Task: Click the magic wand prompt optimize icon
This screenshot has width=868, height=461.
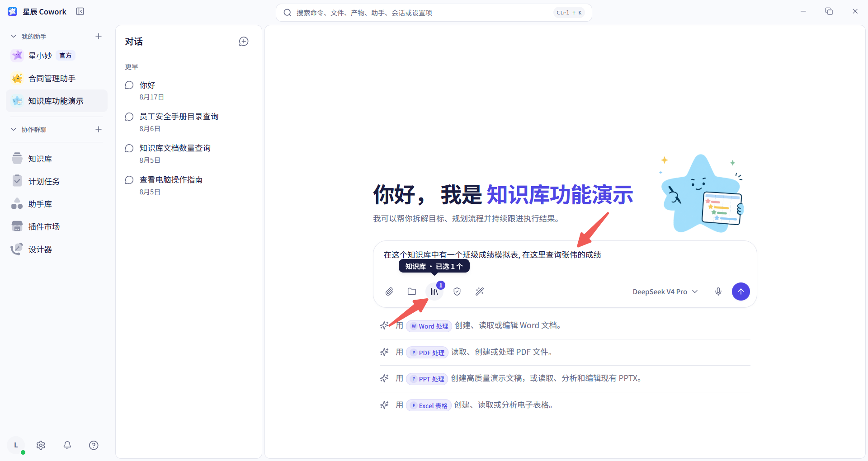Action: coord(480,292)
